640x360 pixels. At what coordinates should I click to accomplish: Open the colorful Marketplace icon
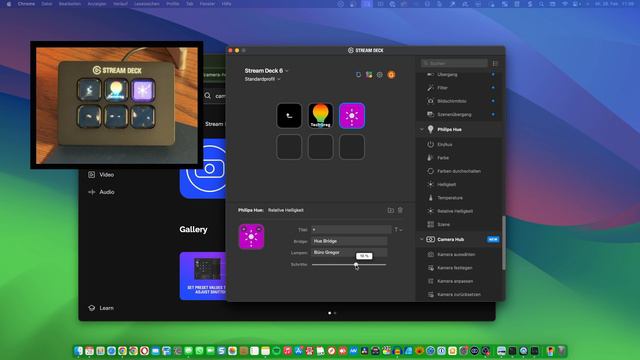(x=369, y=75)
